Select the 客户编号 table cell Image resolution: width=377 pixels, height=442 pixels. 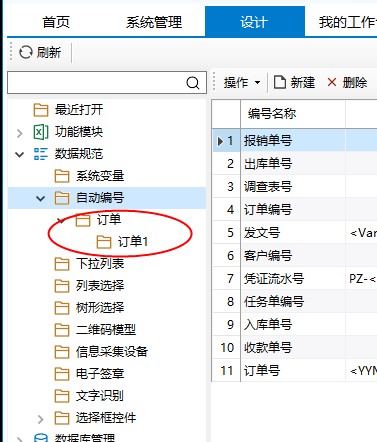293,256
